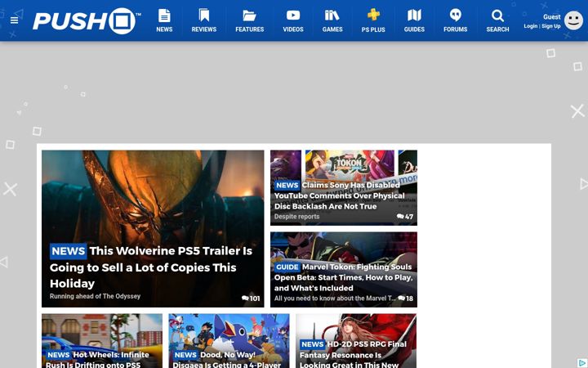588x368 pixels.
Task: Click the AdChoices icon
Action: pyautogui.click(x=583, y=363)
